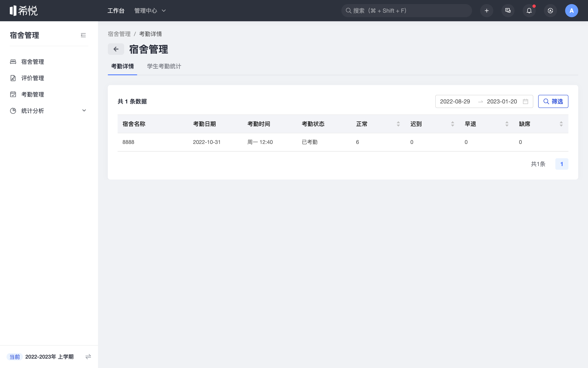Click the search field in the top bar
The width and height of the screenshot is (588, 368).
406,11
